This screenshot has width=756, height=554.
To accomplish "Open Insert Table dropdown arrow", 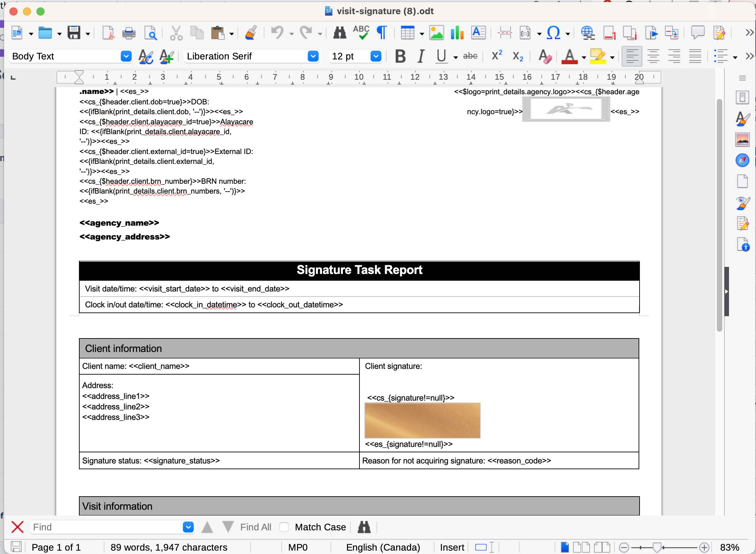I will 422,34.
